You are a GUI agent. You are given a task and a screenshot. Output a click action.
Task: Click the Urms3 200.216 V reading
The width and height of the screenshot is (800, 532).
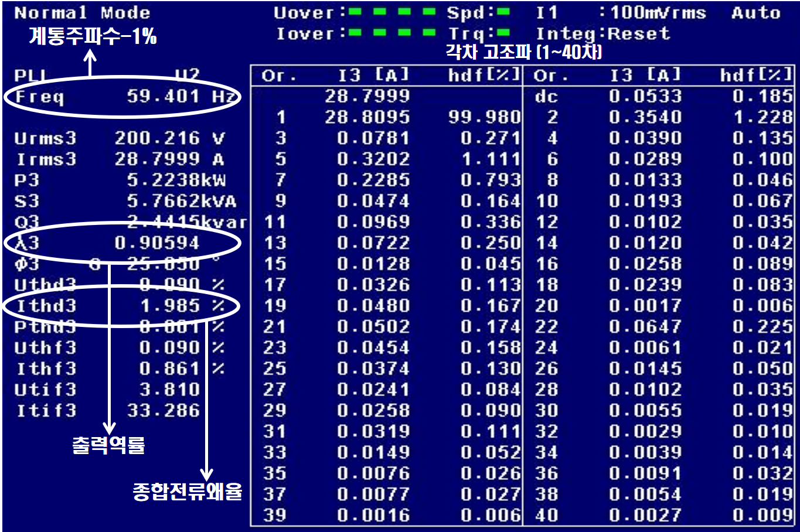[120, 139]
